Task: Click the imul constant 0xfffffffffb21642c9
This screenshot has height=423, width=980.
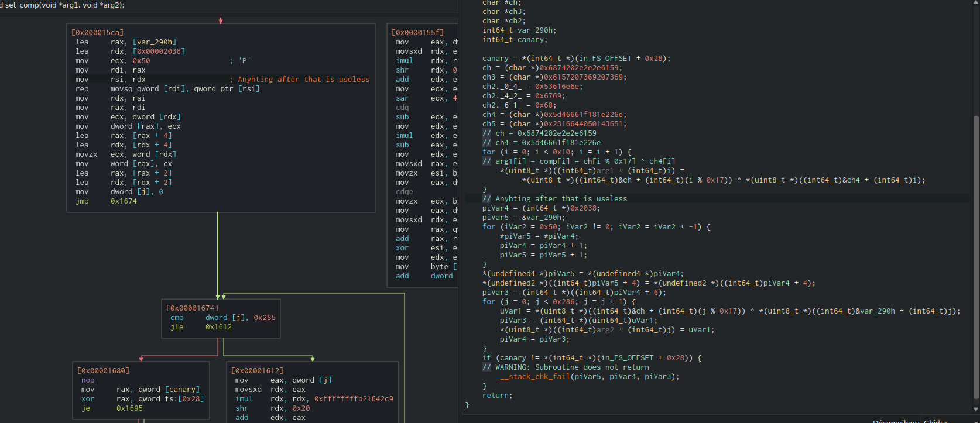Action: (x=354, y=399)
